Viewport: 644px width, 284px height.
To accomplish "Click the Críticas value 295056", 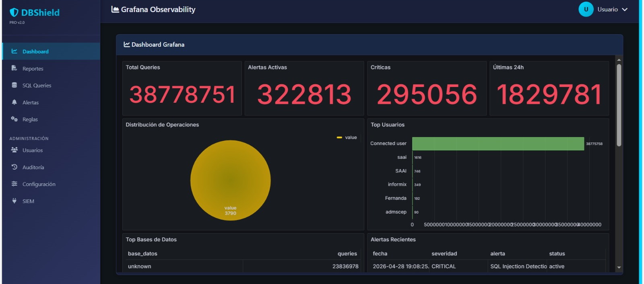I will (x=427, y=95).
